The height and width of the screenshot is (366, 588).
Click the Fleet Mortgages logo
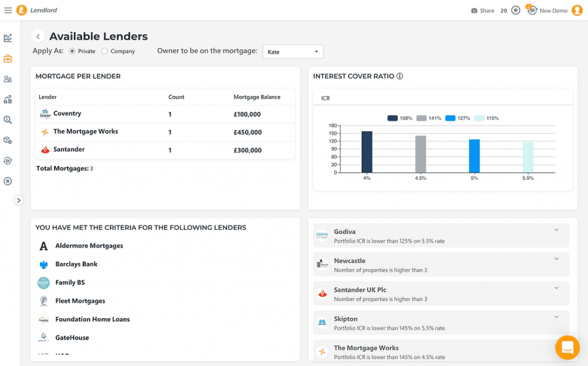44,301
